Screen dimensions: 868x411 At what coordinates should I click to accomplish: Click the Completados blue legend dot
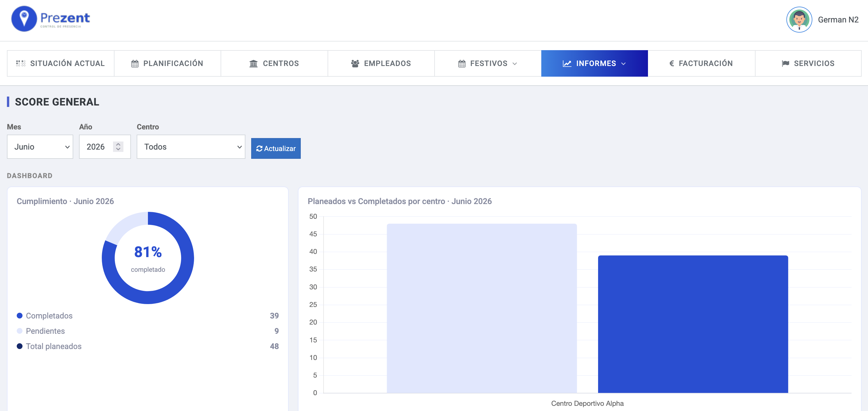click(20, 316)
